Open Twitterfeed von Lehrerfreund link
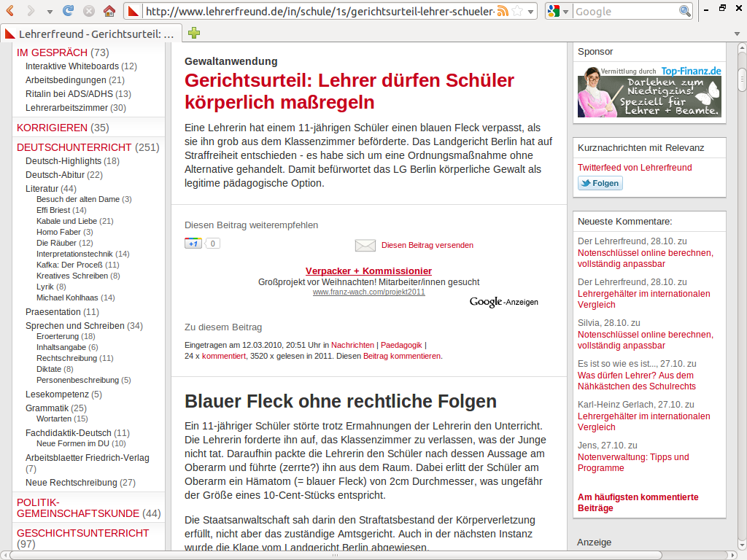 coord(635,168)
